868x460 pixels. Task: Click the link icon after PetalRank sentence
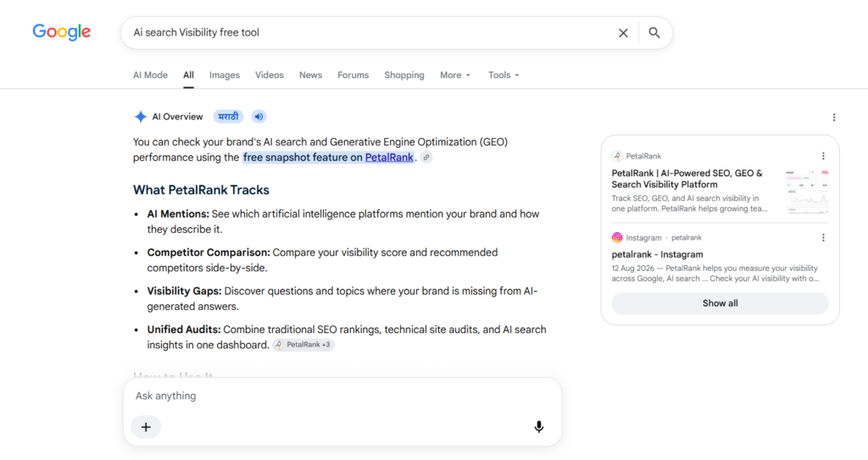pyautogui.click(x=426, y=158)
